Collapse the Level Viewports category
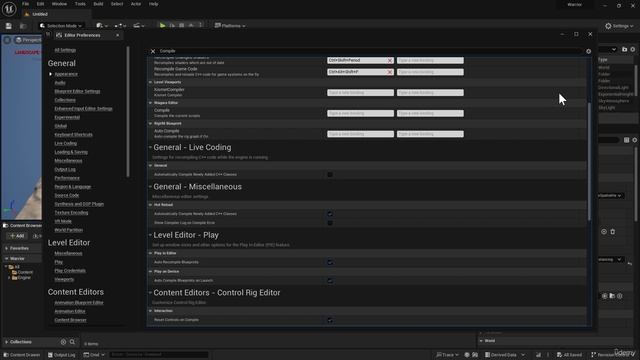The height and width of the screenshot is (360, 640). pyautogui.click(x=150, y=82)
